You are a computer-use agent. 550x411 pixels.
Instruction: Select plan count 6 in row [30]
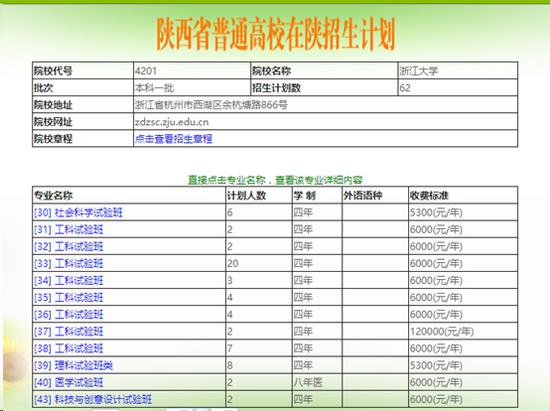[230, 213]
